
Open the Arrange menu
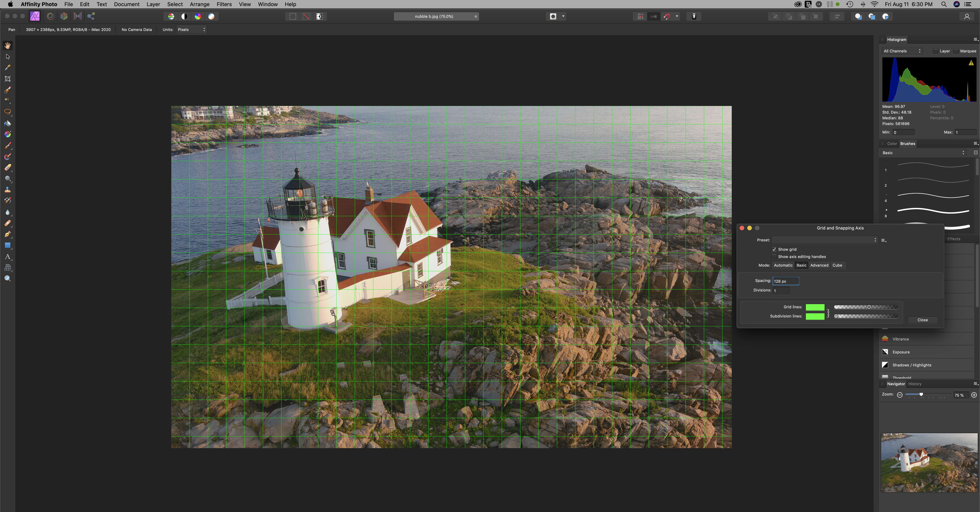tap(199, 4)
